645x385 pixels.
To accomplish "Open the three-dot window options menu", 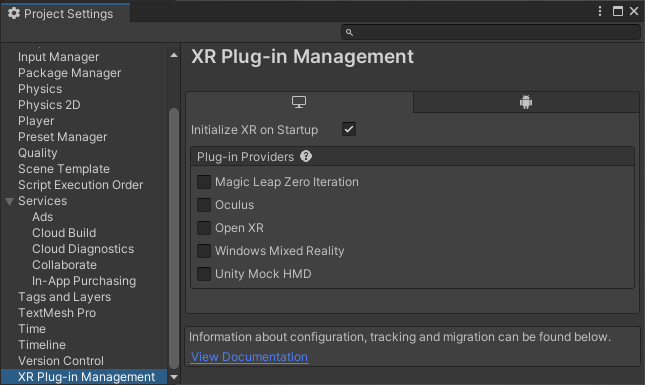I will click(600, 11).
